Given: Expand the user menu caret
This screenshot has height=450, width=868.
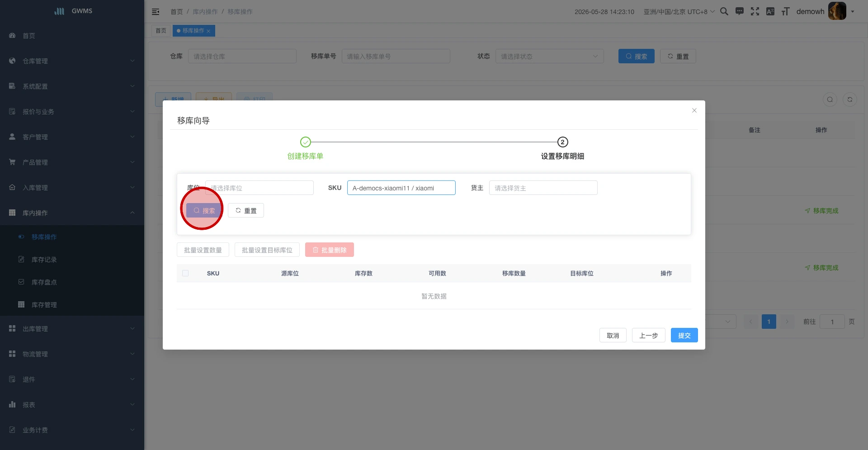Looking at the screenshot, I should pyautogui.click(x=853, y=12).
